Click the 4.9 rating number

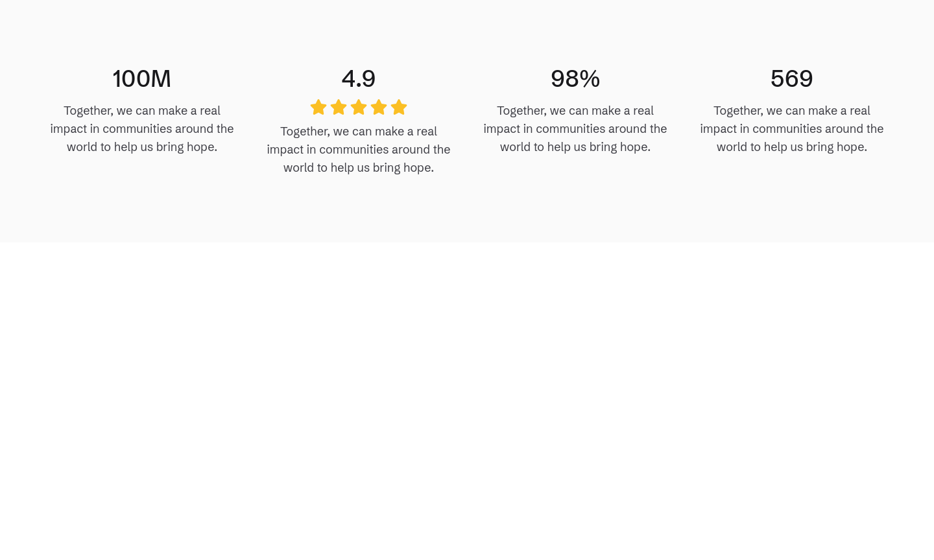pyautogui.click(x=359, y=78)
